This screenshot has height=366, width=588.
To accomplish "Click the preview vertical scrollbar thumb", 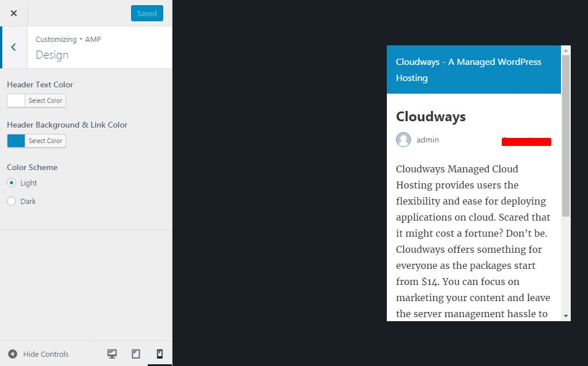I will [x=566, y=135].
